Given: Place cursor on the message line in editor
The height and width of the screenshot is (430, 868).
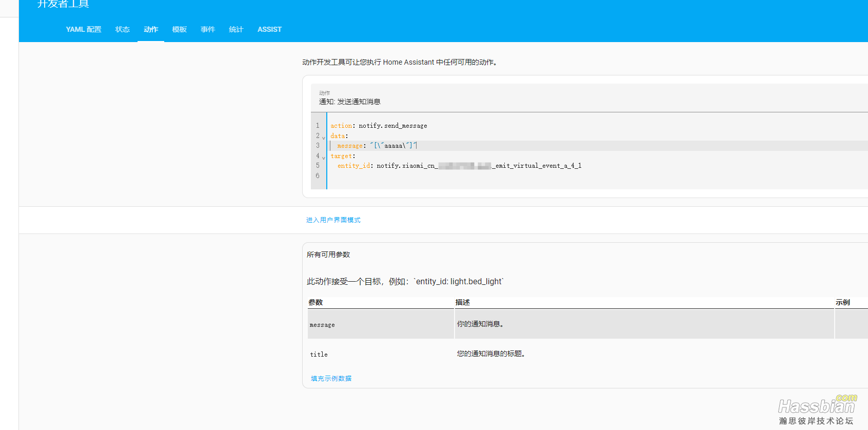Looking at the screenshot, I should [x=598, y=146].
